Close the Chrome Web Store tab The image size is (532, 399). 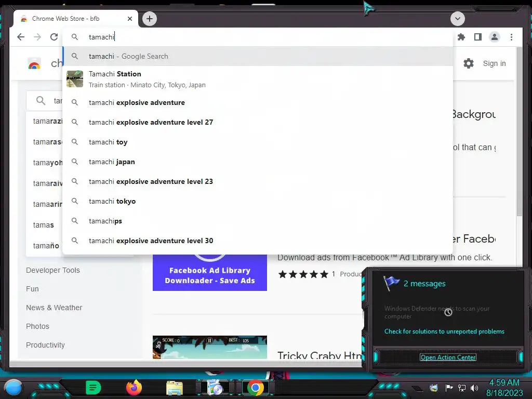(x=129, y=19)
